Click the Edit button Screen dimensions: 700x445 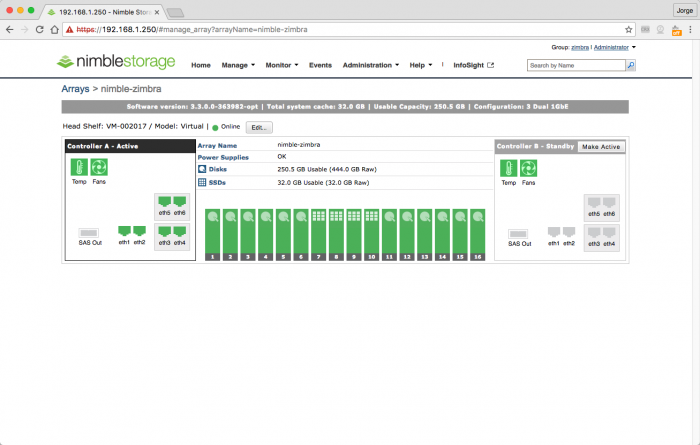[x=259, y=128]
